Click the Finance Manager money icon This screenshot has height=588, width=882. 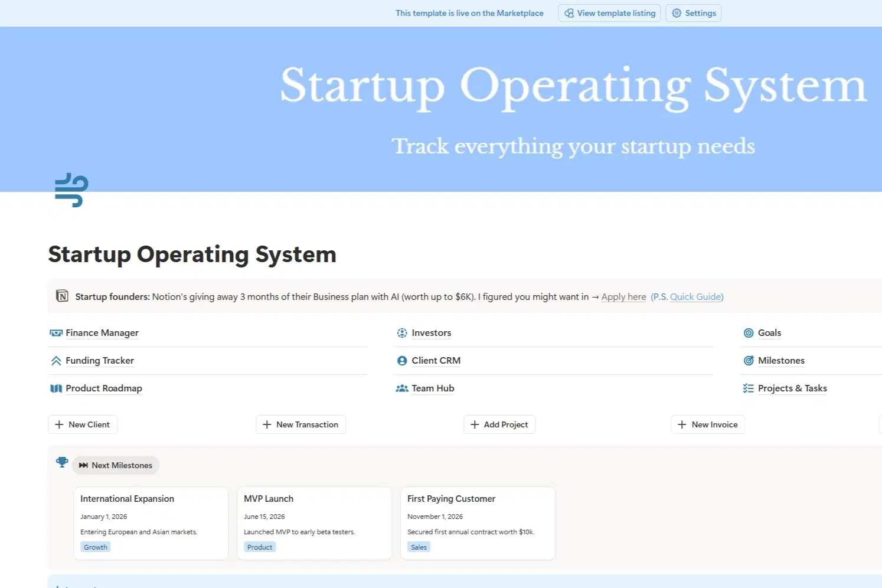tap(56, 333)
